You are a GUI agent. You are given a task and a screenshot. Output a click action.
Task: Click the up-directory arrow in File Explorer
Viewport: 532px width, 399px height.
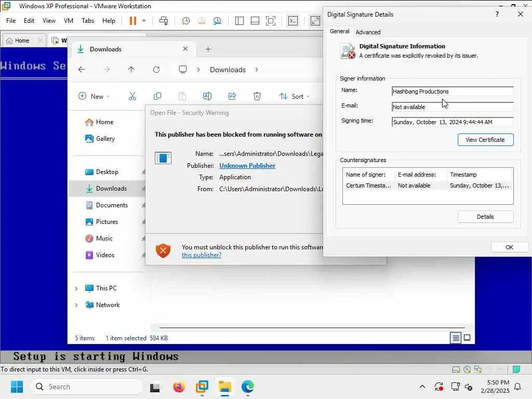[131, 70]
